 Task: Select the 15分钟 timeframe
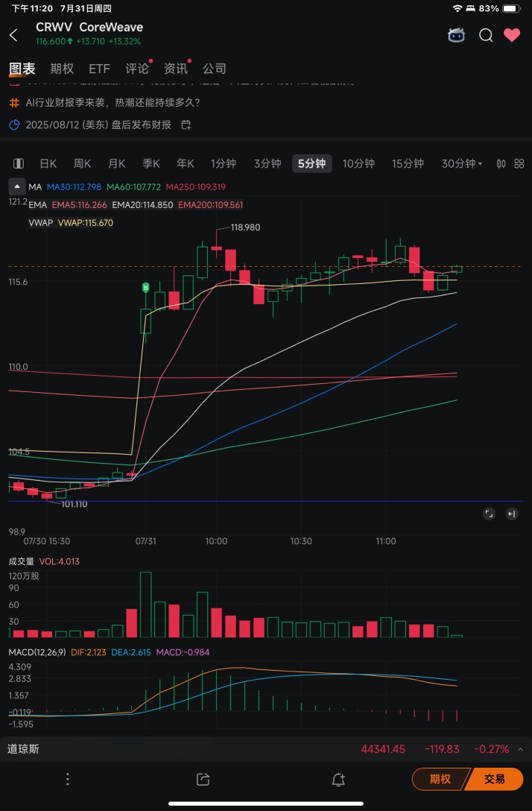click(408, 163)
